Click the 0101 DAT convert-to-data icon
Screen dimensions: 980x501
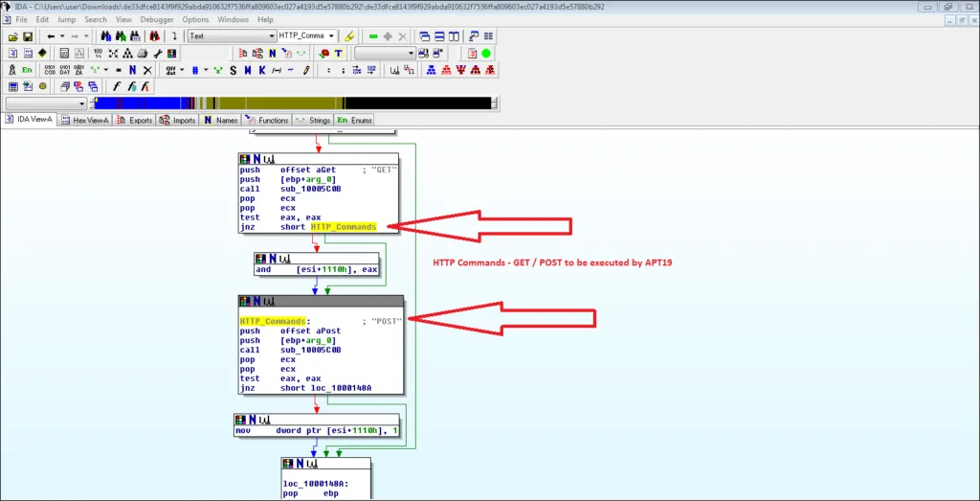(65, 70)
